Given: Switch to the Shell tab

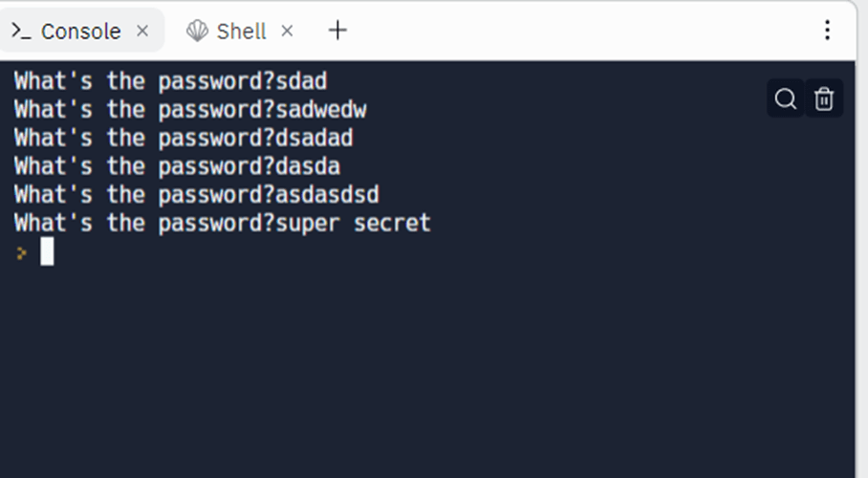Looking at the screenshot, I should click(241, 32).
